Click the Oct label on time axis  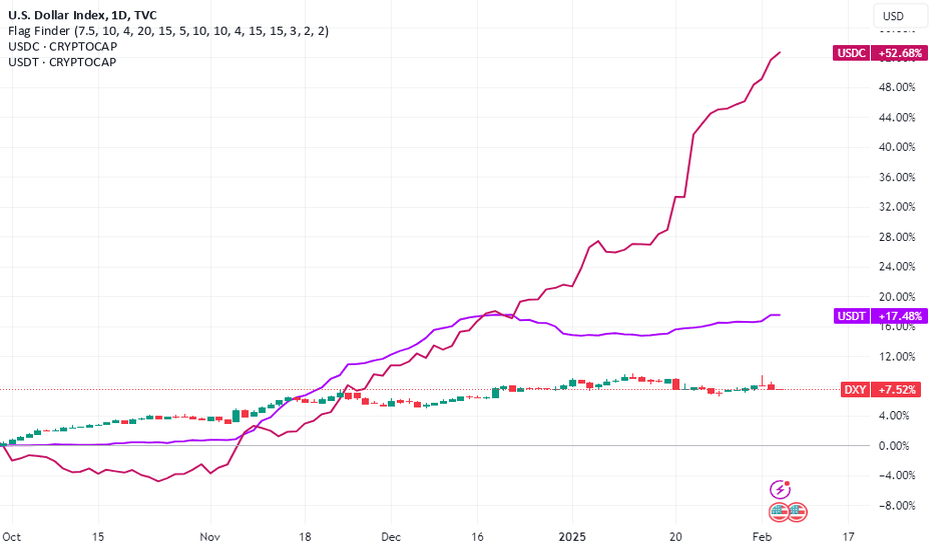(11, 537)
